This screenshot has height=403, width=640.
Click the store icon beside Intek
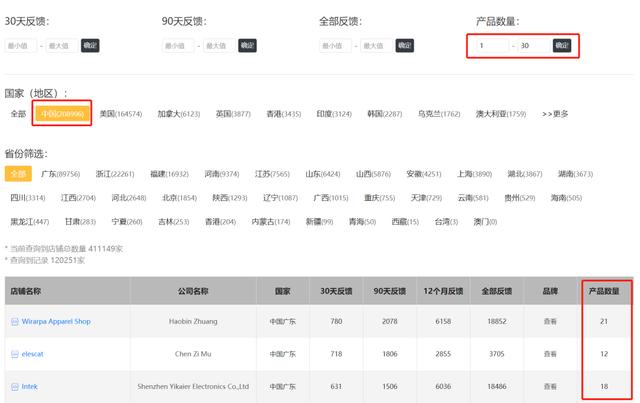[15, 387]
